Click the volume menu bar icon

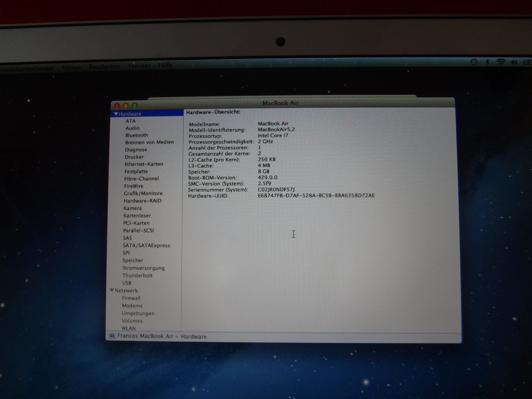pyautogui.click(x=514, y=62)
